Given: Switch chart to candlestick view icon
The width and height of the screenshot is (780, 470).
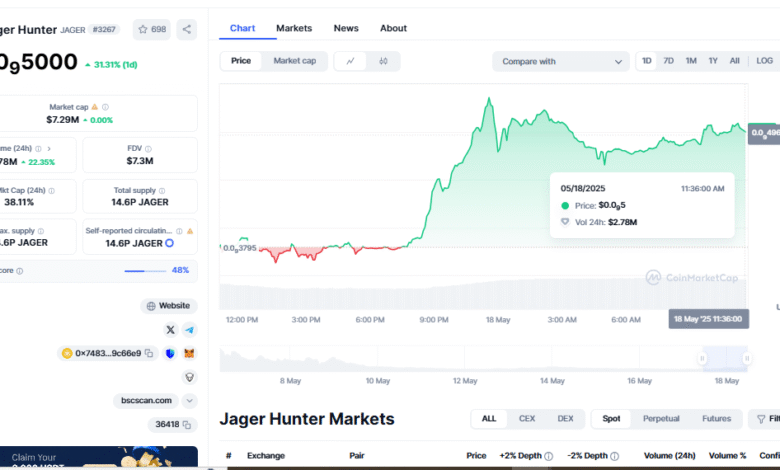Looking at the screenshot, I should pos(383,61).
